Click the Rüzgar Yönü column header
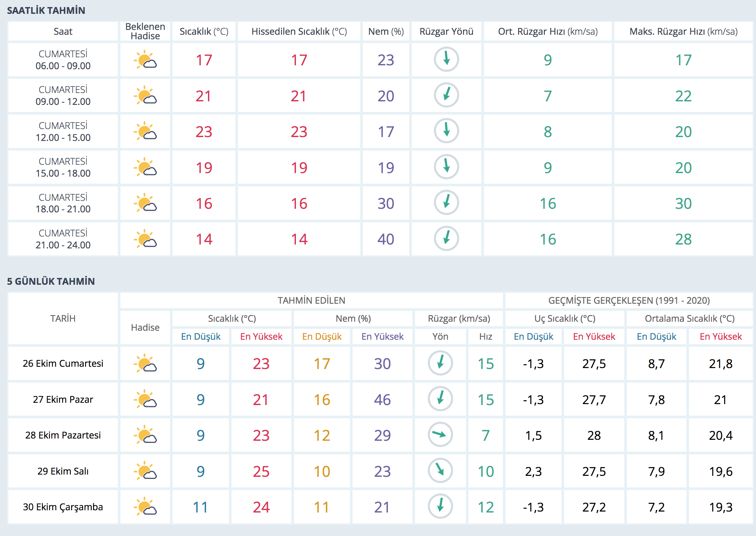Viewport: 756px width, 536px height. click(x=446, y=32)
